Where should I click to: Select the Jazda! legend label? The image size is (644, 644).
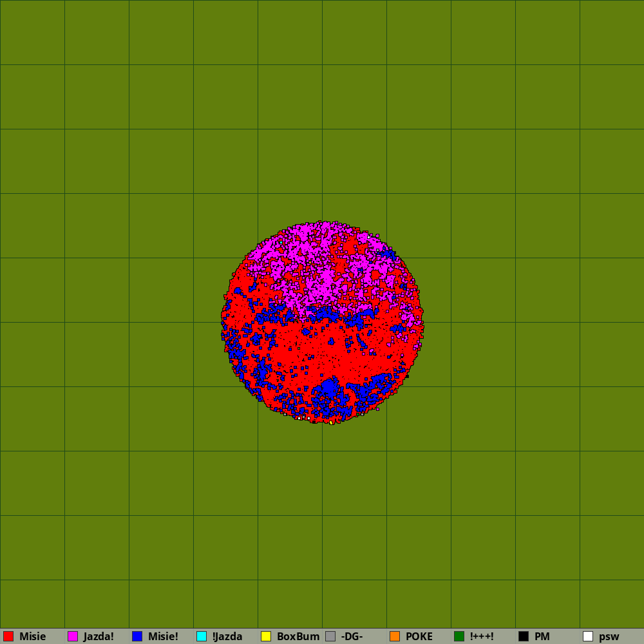point(99,636)
